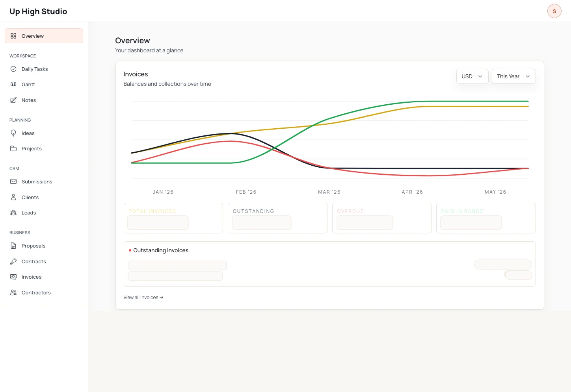Click the Proposals document icon
The height and width of the screenshot is (392, 571).
(x=13, y=246)
